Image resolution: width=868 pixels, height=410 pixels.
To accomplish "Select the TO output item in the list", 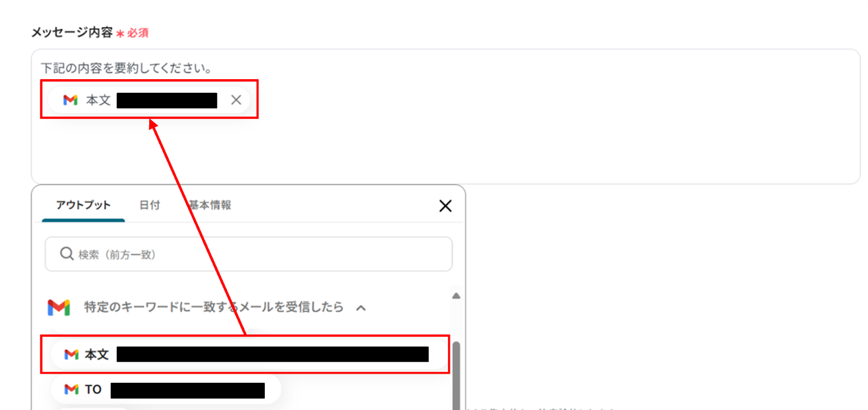I will click(166, 389).
